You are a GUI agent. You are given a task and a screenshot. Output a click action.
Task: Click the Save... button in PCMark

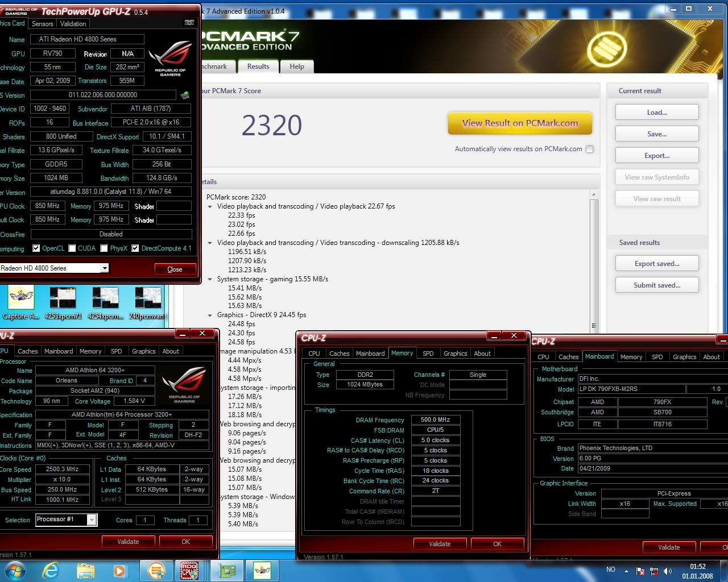coord(657,134)
